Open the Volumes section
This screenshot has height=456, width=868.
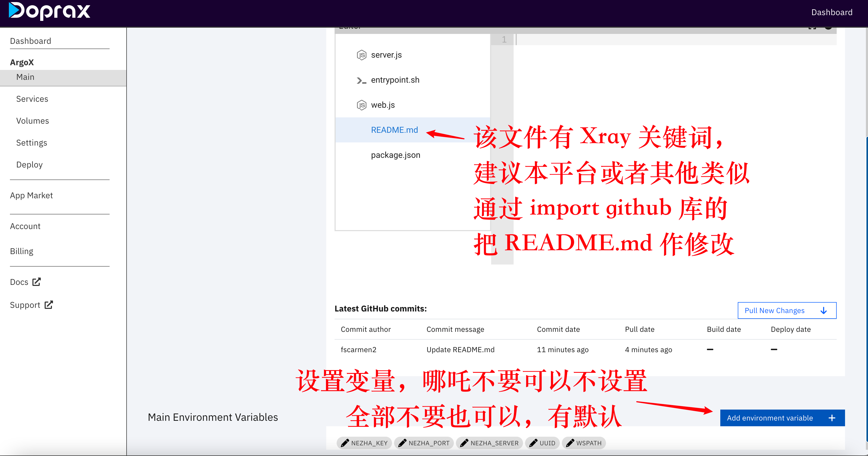coord(33,121)
